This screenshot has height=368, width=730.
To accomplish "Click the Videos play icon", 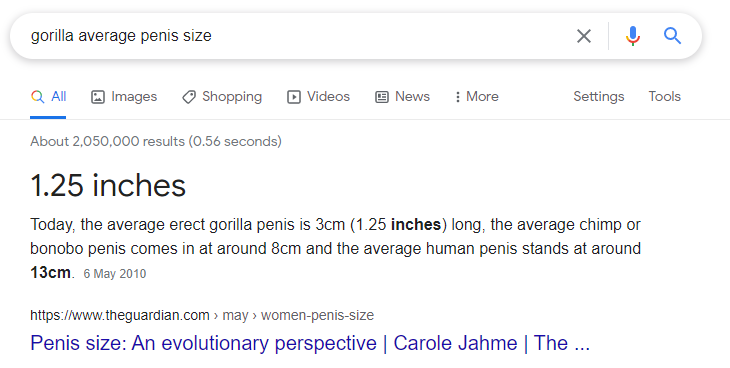I will coord(294,97).
